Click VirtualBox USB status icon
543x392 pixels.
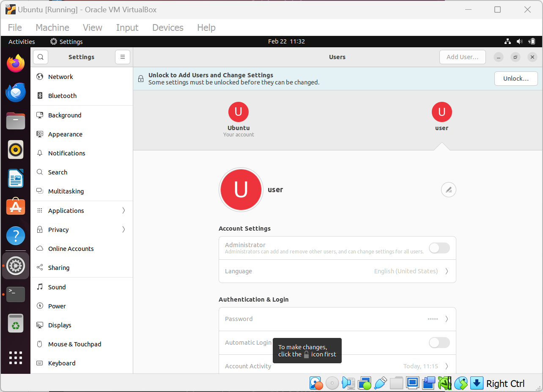pos(380,383)
